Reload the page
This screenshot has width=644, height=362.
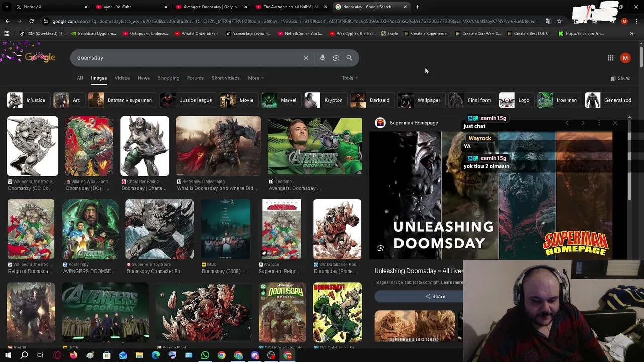click(31, 21)
